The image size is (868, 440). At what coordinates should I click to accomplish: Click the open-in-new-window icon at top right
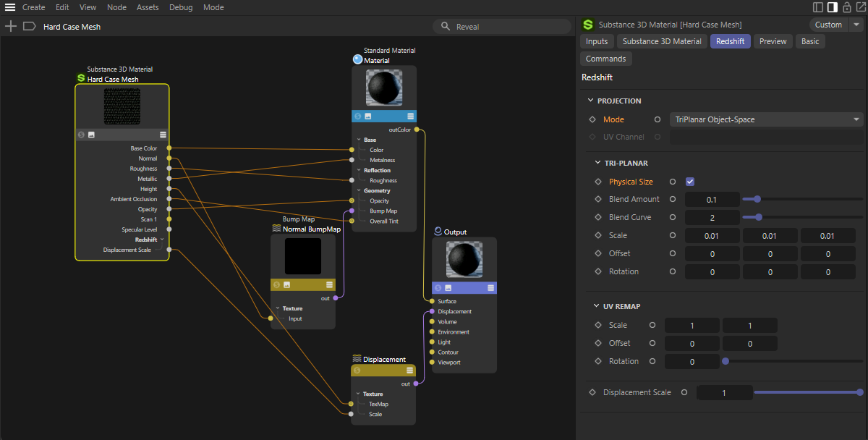[x=860, y=7]
